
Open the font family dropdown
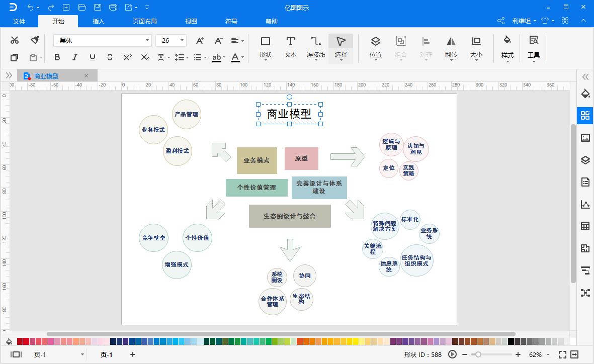(147, 40)
